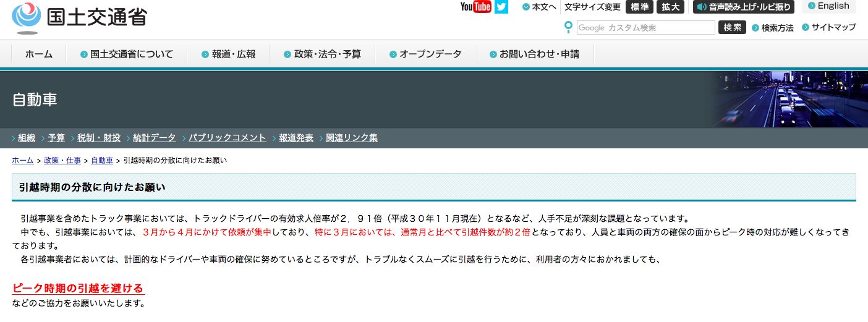Jump to main text via 本文へ
Screen dimensions: 868x322
click(544, 7)
